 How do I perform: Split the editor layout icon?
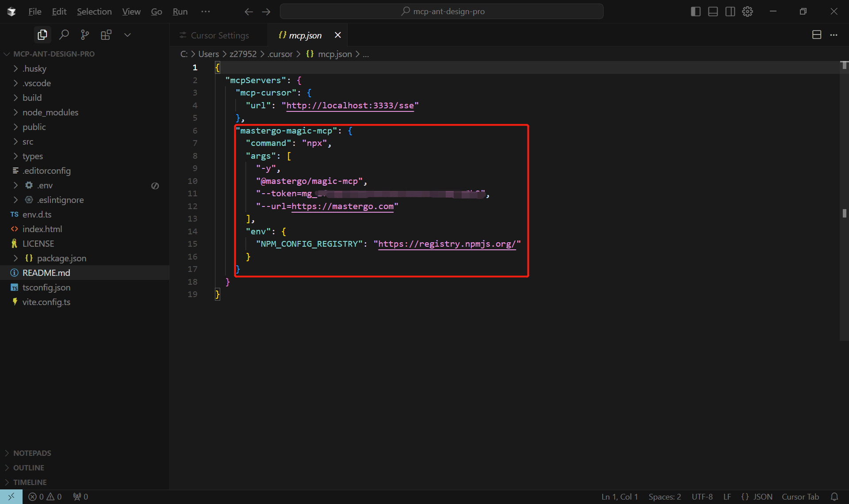[817, 35]
